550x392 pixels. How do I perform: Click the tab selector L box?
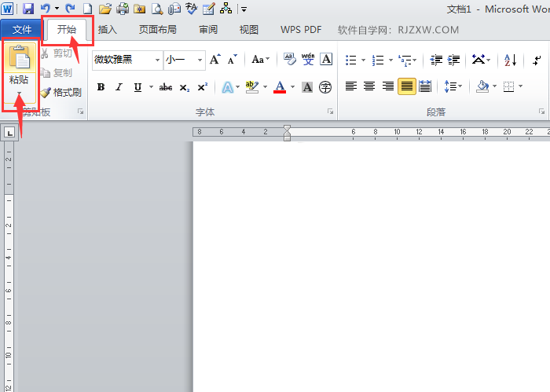coord(9,133)
